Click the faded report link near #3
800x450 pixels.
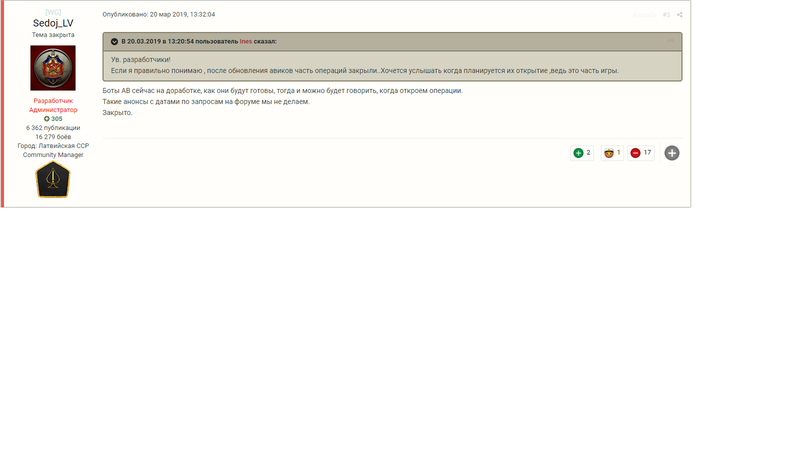point(644,15)
